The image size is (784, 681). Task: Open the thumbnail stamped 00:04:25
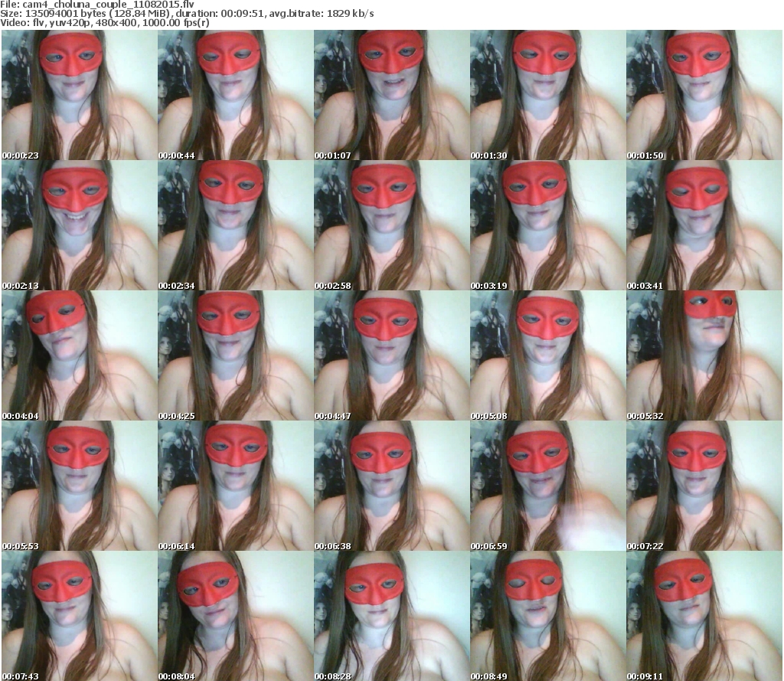236,355
